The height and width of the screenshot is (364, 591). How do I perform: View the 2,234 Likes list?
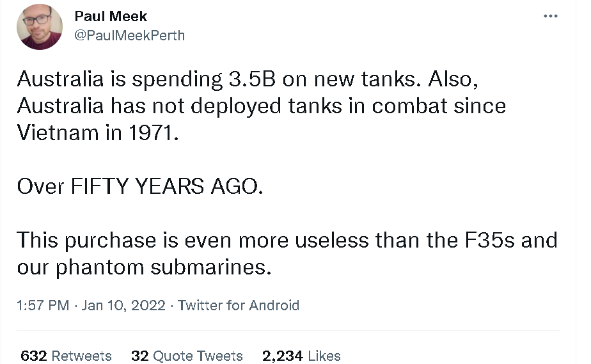301,356
